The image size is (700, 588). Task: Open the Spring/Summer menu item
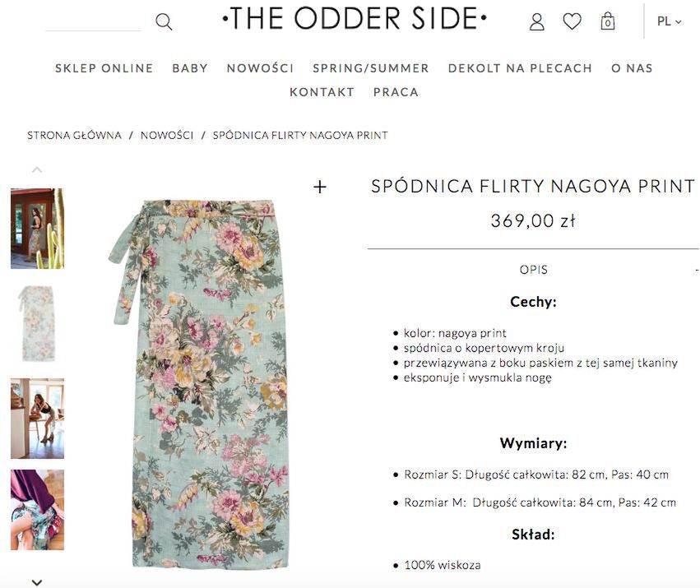(x=371, y=68)
